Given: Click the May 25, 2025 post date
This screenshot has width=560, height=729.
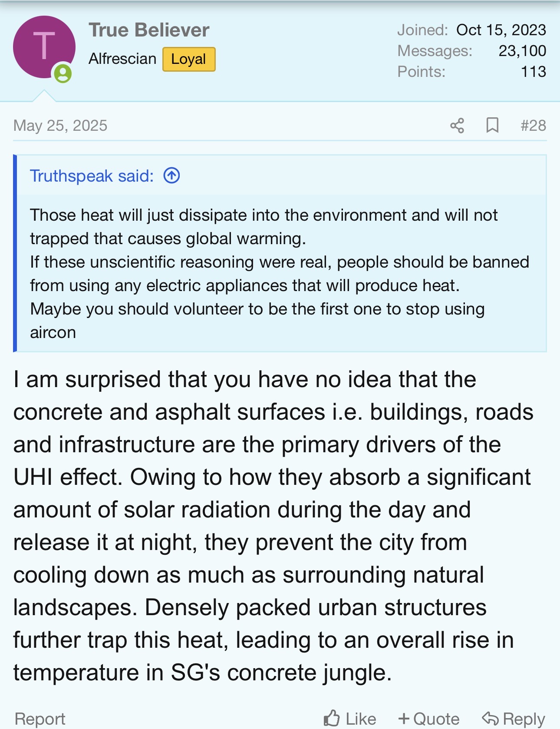Looking at the screenshot, I should click(60, 126).
